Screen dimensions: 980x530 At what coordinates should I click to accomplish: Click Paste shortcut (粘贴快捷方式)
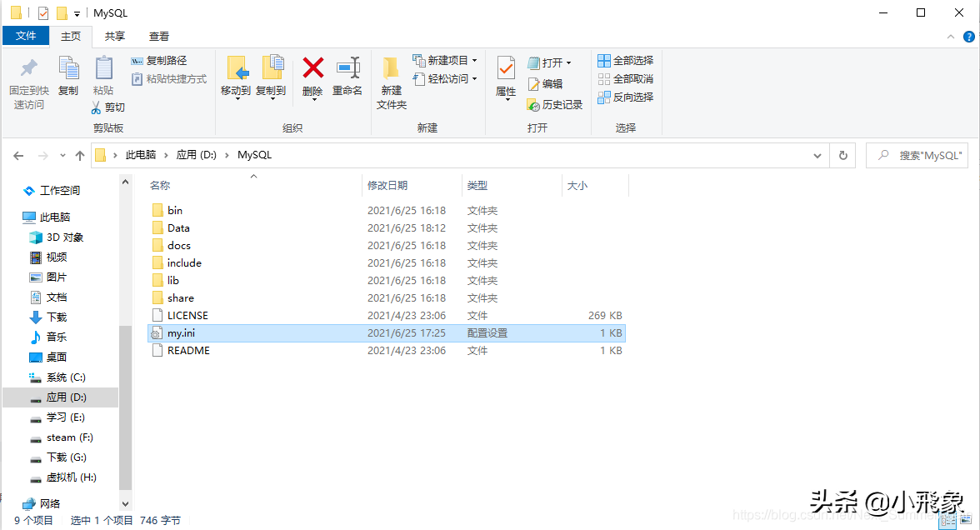point(168,78)
